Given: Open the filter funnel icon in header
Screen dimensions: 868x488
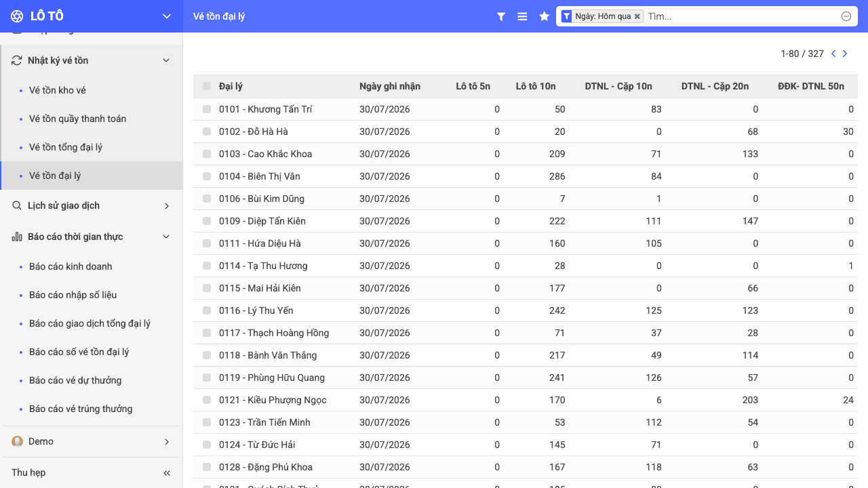Looking at the screenshot, I should click(501, 16).
